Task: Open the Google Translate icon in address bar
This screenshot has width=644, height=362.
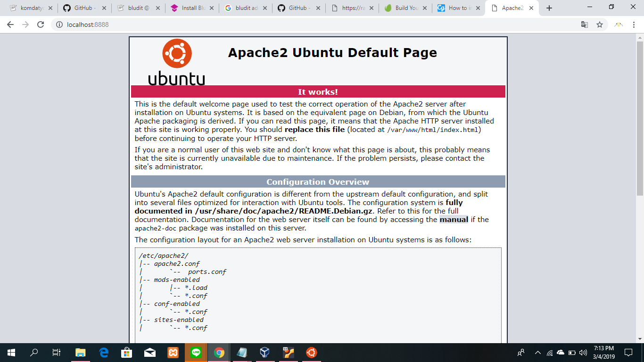Action: (585, 25)
